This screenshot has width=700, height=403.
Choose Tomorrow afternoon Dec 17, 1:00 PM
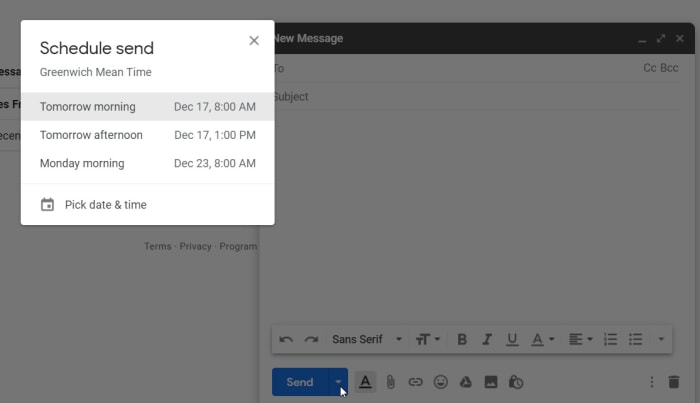(x=148, y=135)
